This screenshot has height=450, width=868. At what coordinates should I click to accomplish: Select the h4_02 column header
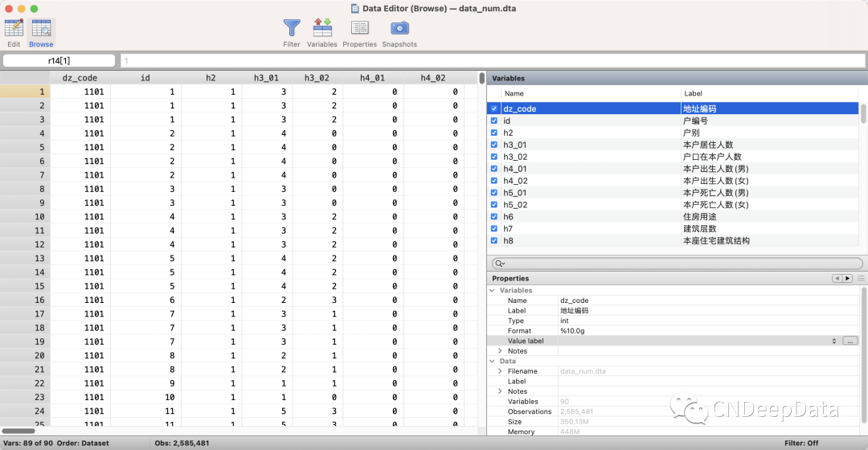433,77
